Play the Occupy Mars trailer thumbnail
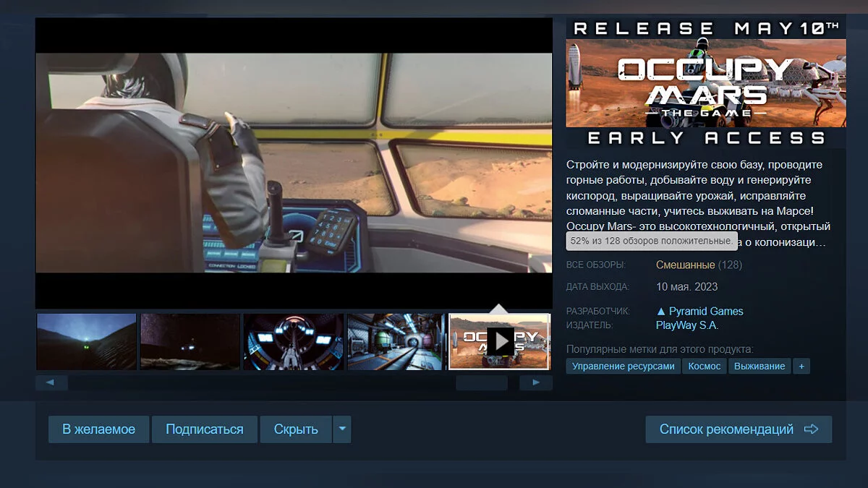Screen dimensions: 868x488 coord(500,341)
